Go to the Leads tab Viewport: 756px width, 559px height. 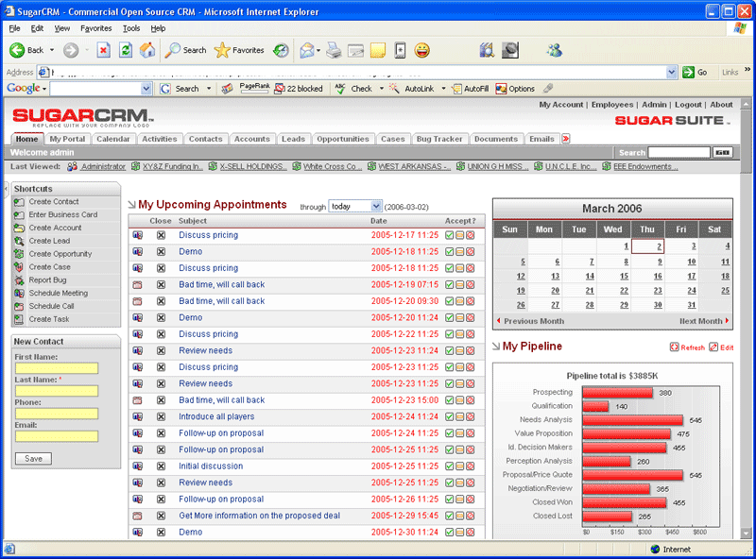point(293,139)
